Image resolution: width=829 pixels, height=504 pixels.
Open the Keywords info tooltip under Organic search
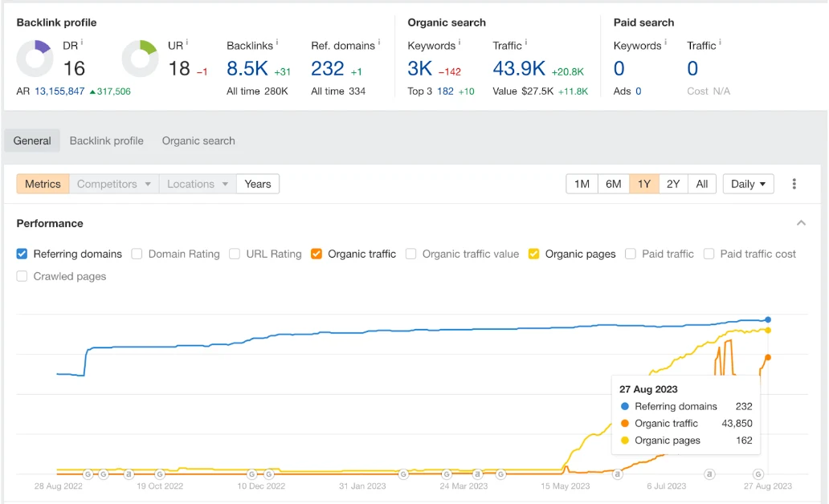(458, 43)
